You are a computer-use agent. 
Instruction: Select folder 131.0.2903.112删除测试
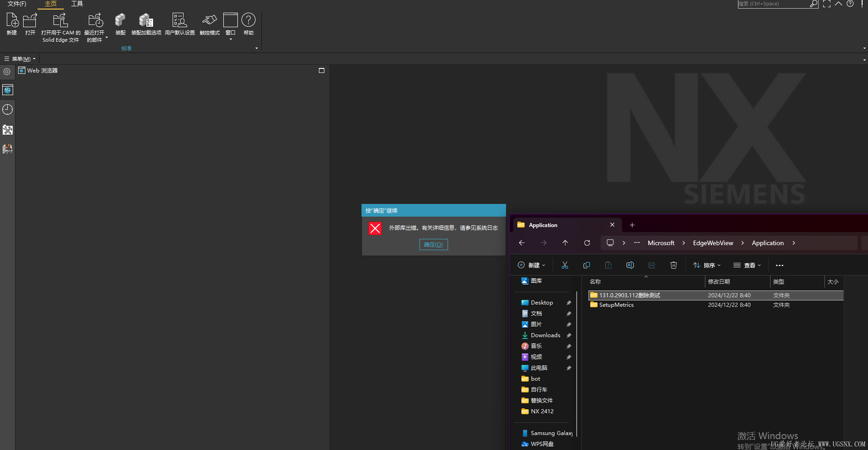[716, 295]
